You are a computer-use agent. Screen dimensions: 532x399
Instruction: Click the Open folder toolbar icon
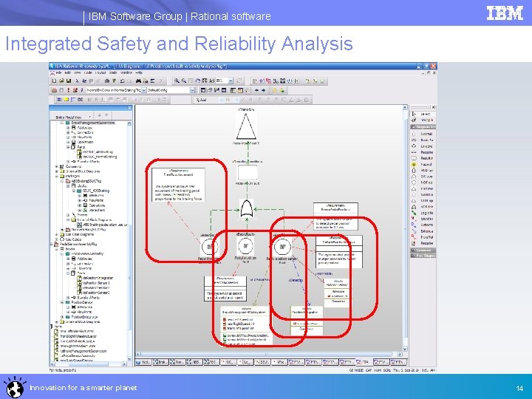point(61,81)
